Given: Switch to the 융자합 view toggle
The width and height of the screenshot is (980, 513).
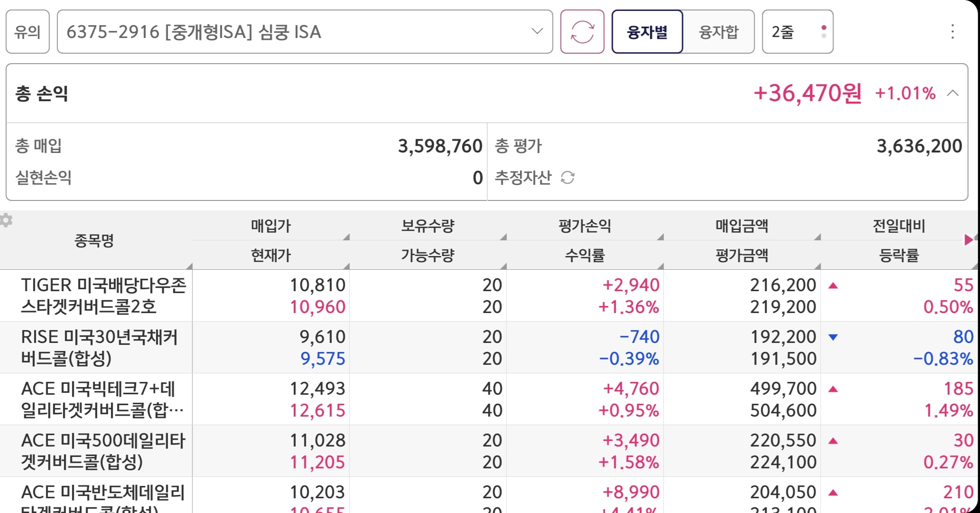Looking at the screenshot, I should pyautogui.click(x=719, y=32).
